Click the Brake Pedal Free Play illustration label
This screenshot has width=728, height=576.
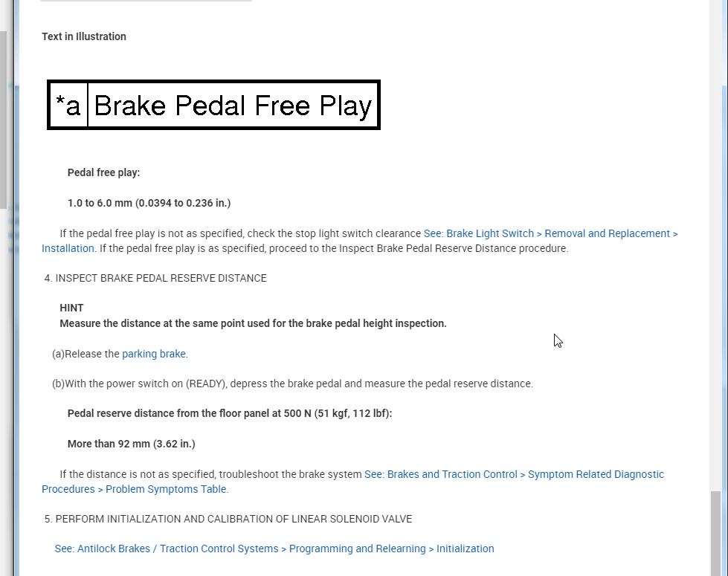tap(233, 106)
